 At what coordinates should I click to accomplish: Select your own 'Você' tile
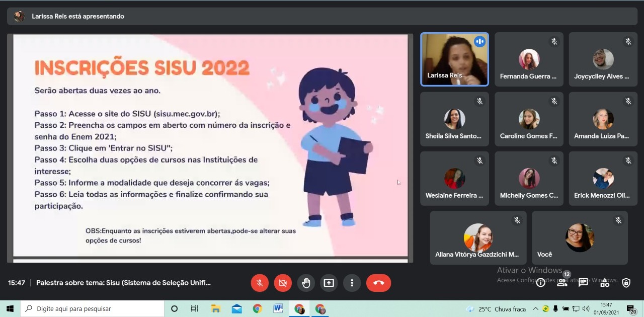(x=580, y=237)
